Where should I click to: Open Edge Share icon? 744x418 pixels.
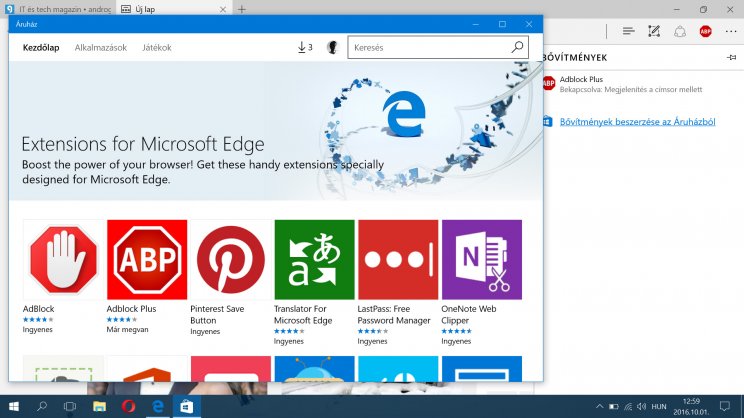[680, 31]
